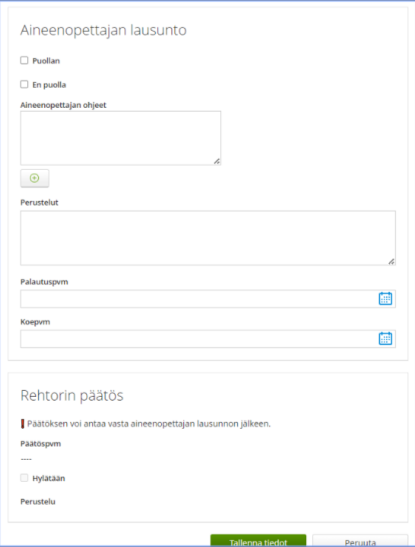
Task: Click the Hylätään label text
Action: pos(49,478)
